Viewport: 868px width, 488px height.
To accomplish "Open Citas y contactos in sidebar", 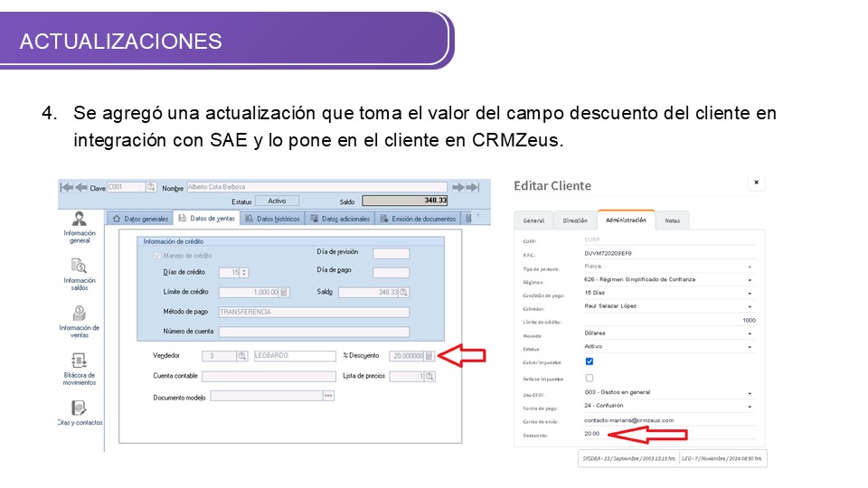I will 80,414.
